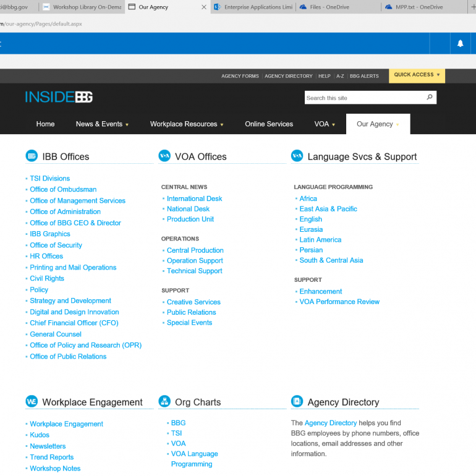Open Production Unit link
This screenshot has height=476, width=476.
coord(190,219)
